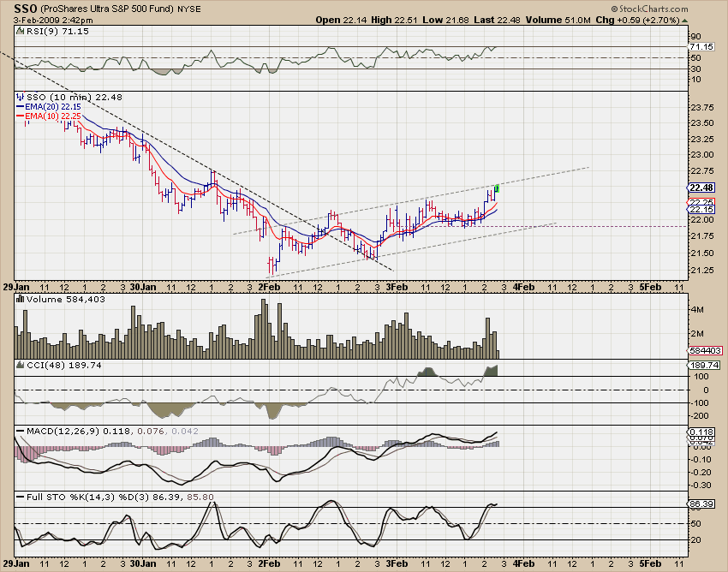Click the 71.15 RSI value tag
This screenshot has height=572, width=728.
701,46
